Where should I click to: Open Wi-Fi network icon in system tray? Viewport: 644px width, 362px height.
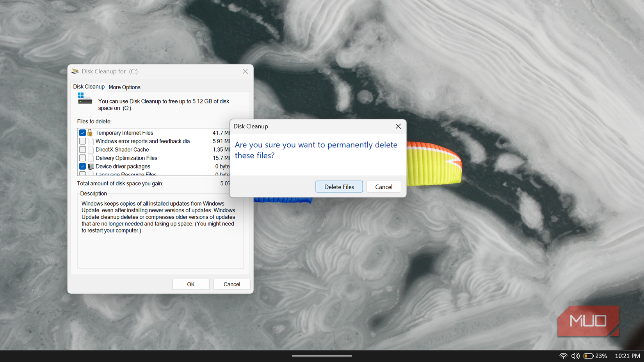(563, 356)
